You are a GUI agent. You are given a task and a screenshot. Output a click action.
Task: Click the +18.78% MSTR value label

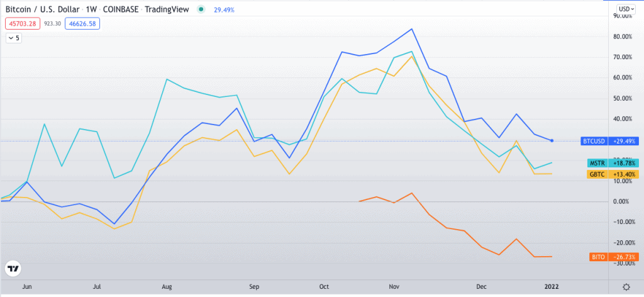click(x=623, y=163)
